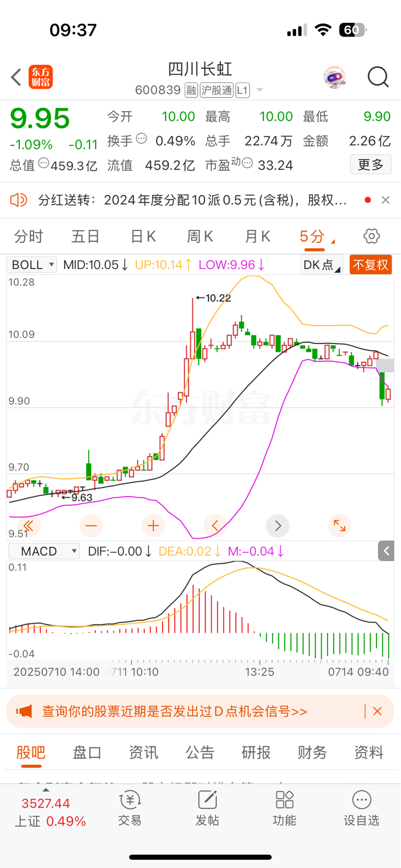
Task: Tap the 9.63 low price marker
Action: tap(77, 498)
